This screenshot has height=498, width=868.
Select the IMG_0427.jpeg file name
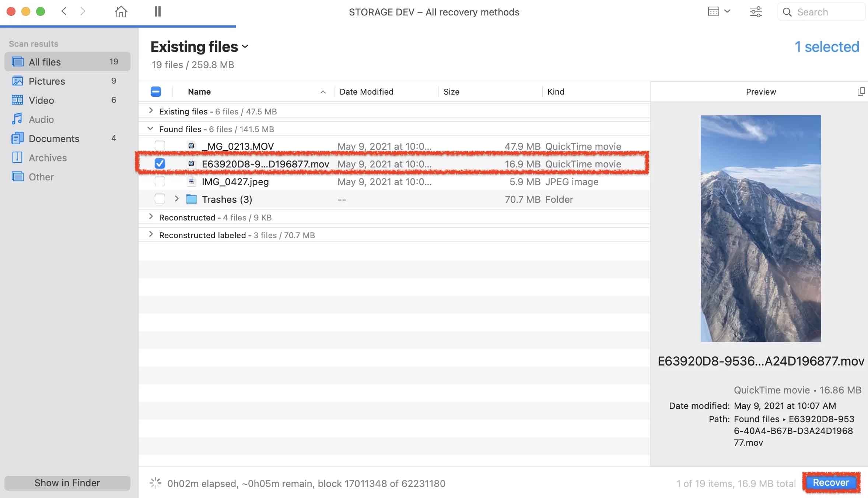235,181
